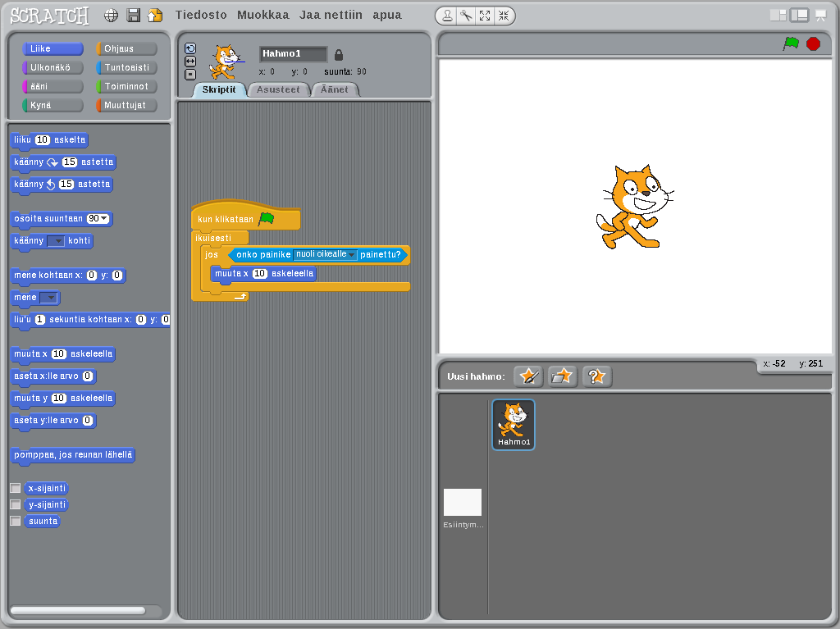Screen dimensions: 840x629
Task: Switch to small stage view mode
Action: coord(778,16)
